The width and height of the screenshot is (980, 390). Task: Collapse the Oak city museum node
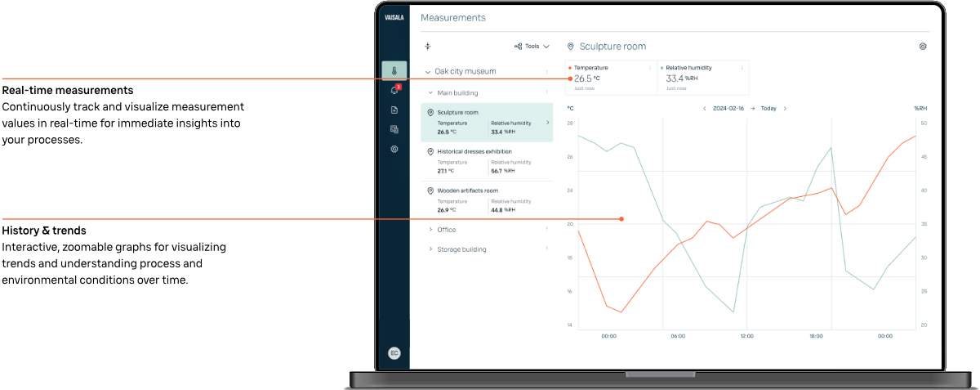click(428, 72)
